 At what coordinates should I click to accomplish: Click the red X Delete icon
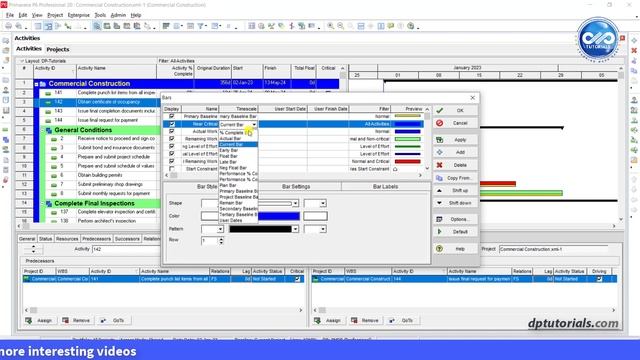click(440, 165)
